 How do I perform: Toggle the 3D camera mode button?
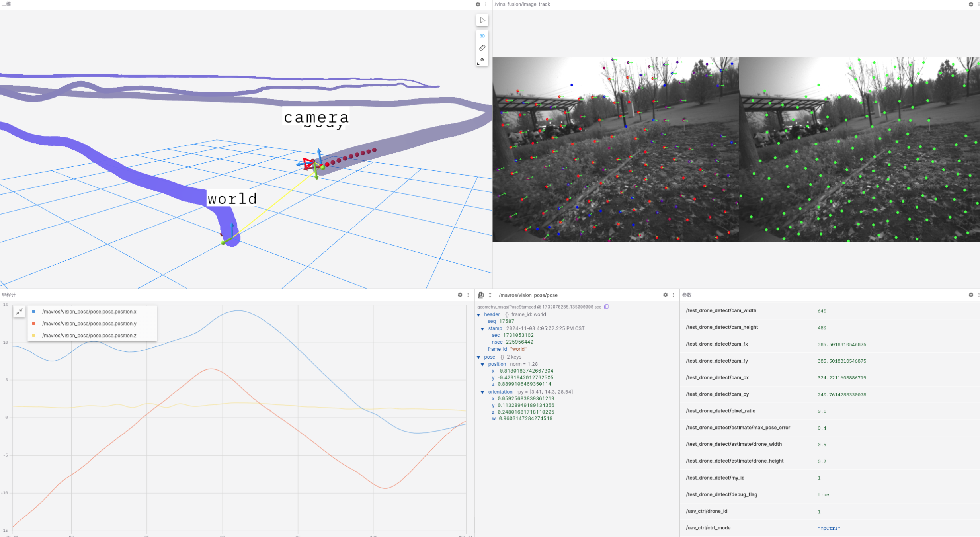tap(482, 36)
